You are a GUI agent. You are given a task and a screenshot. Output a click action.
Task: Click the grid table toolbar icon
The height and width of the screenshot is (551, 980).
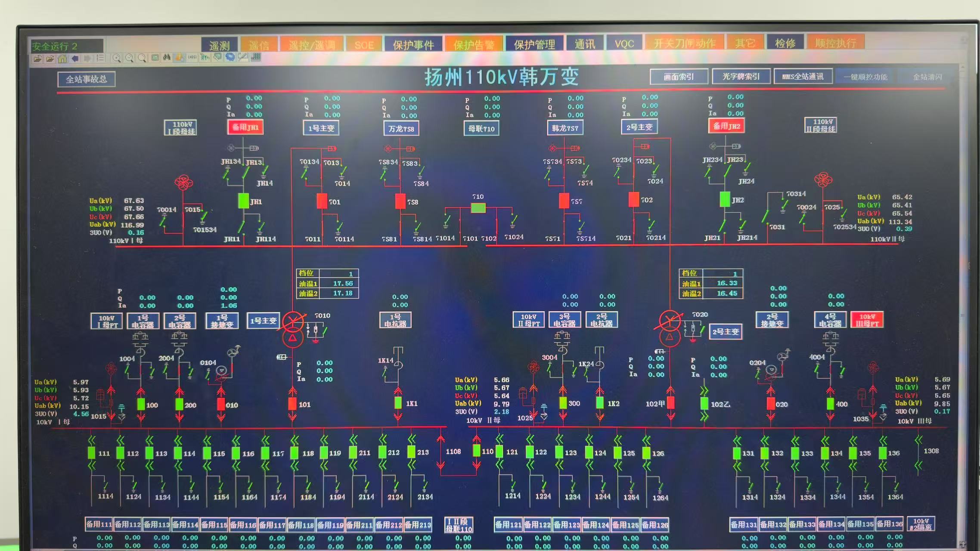point(256,57)
